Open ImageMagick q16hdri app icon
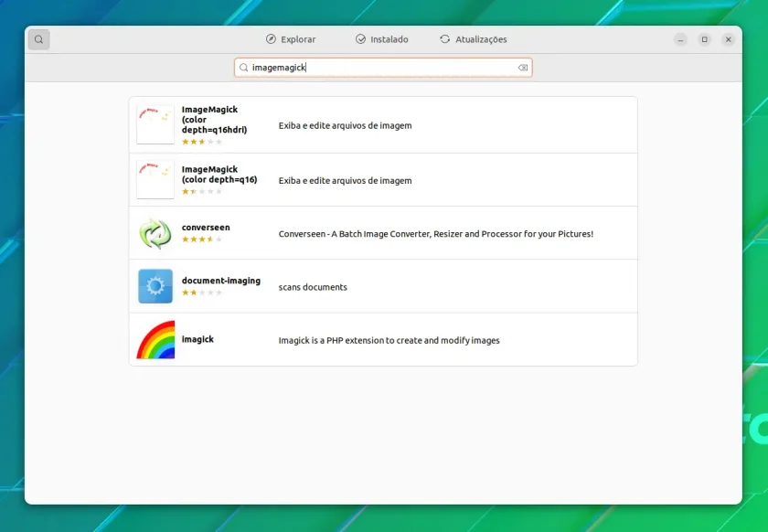 coord(155,124)
